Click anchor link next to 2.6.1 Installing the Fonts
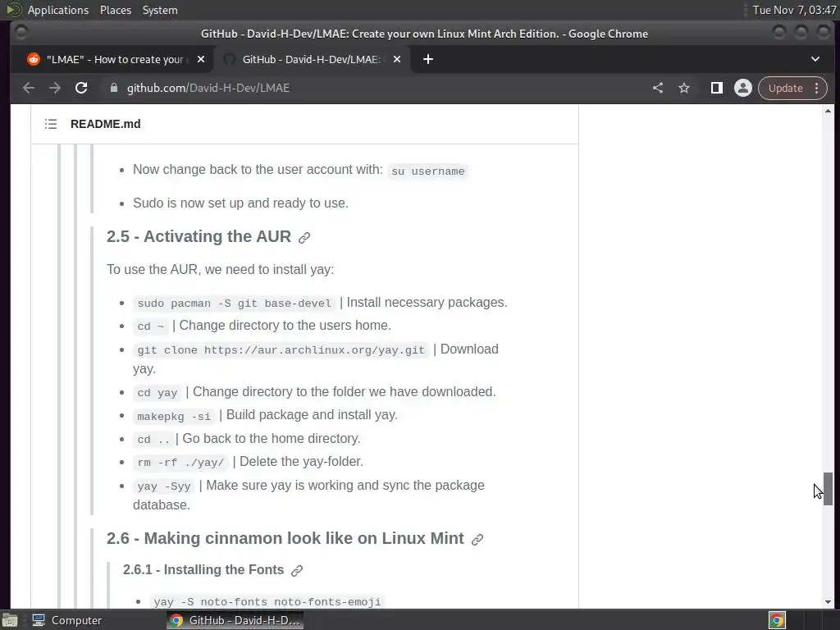840x630 pixels. pos(297,571)
